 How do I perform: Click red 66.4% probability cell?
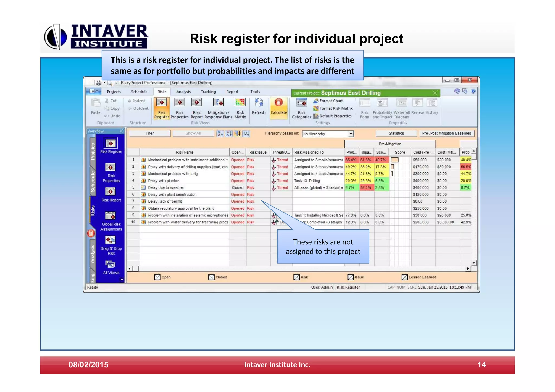(352, 160)
